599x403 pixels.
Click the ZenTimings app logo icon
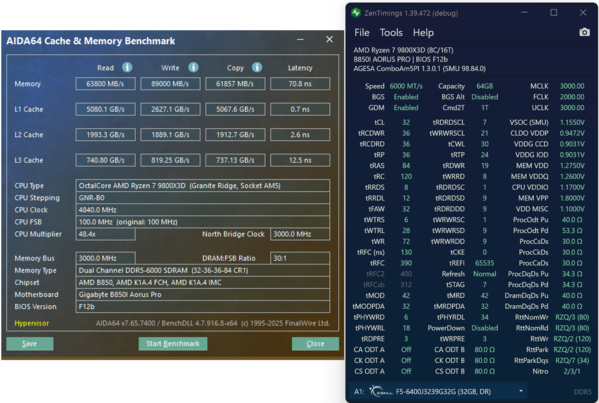356,13
